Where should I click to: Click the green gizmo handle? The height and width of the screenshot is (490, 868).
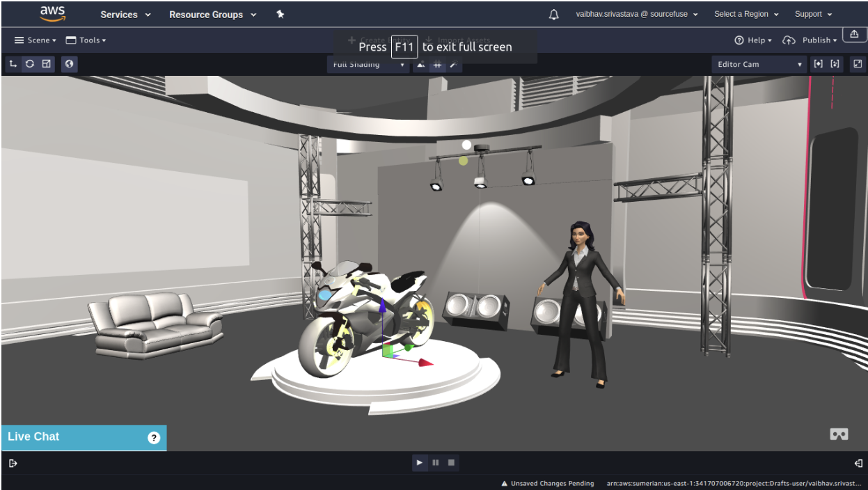pyautogui.click(x=409, y=347)
